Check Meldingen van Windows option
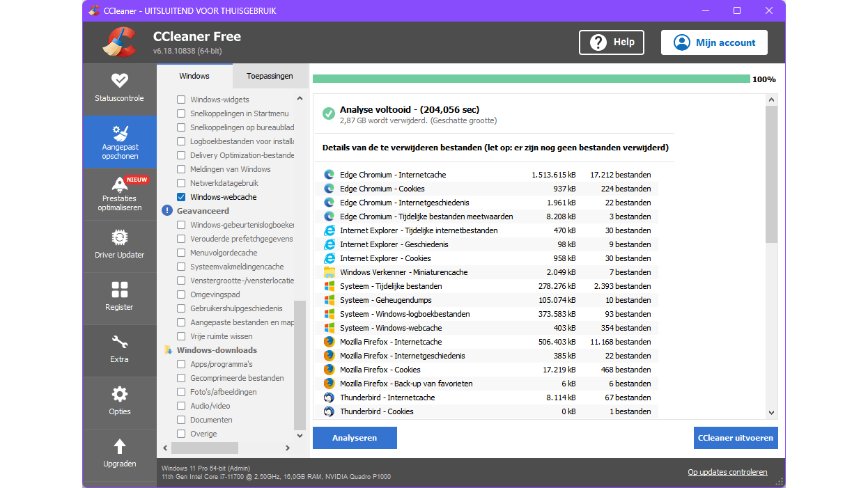The image size is (868, 488). click(x=181, y=169)
